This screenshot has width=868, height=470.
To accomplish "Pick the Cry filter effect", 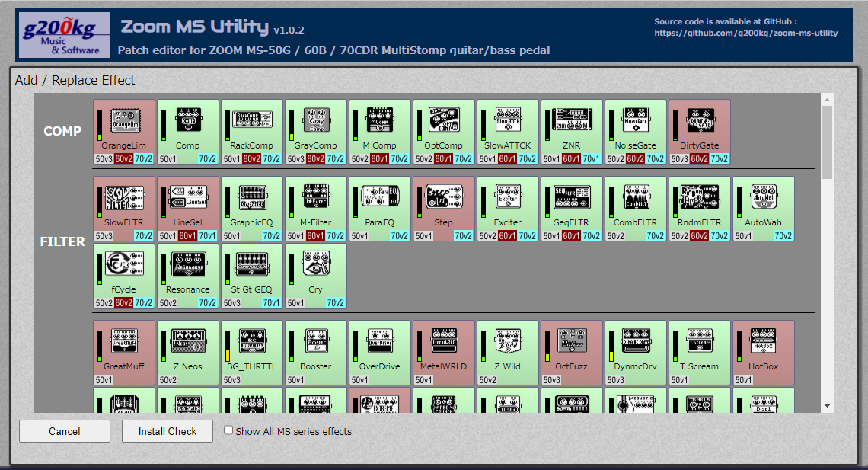I will tap(316, 276).
